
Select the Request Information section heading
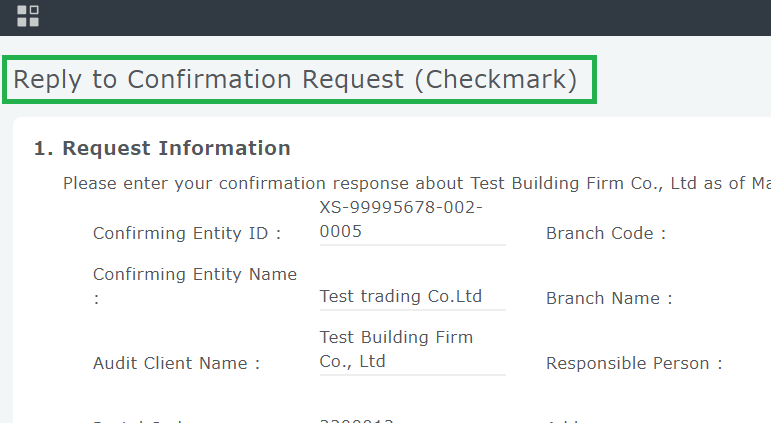click(x=162, y=149)
